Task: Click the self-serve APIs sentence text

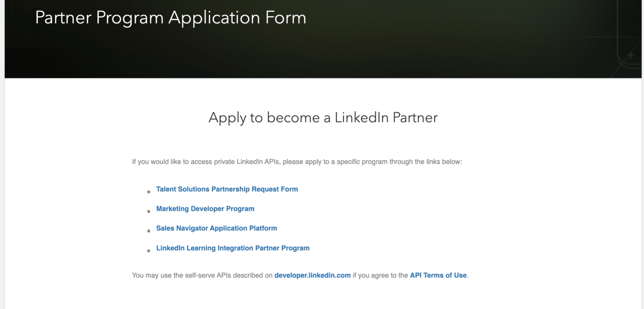Action: [x=201, y=275]
